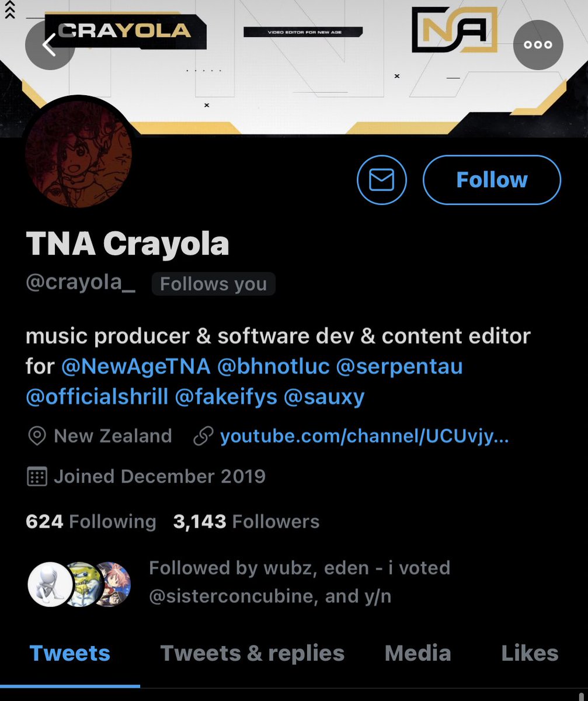Tap the back arrow button
Image resolution: width=588 pixels, height=701 pixels.
50,45
